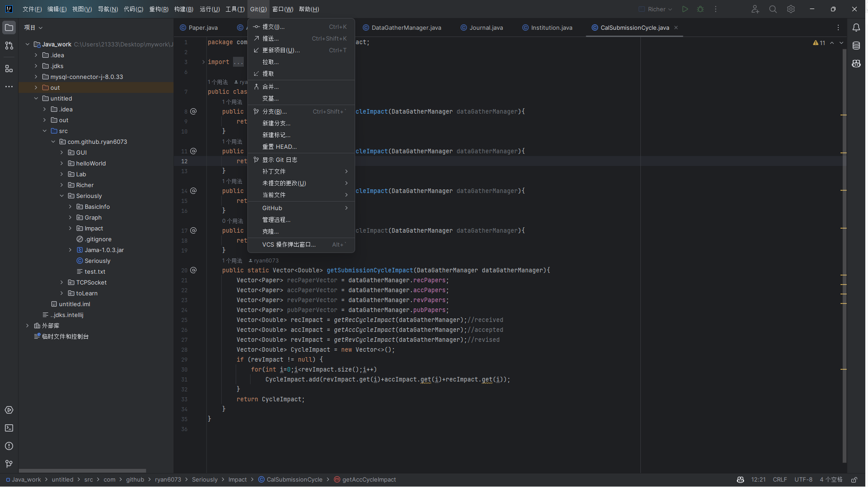Choose 显示 Git 日志 menu entry
868x487 pixels.
point(301,160)
